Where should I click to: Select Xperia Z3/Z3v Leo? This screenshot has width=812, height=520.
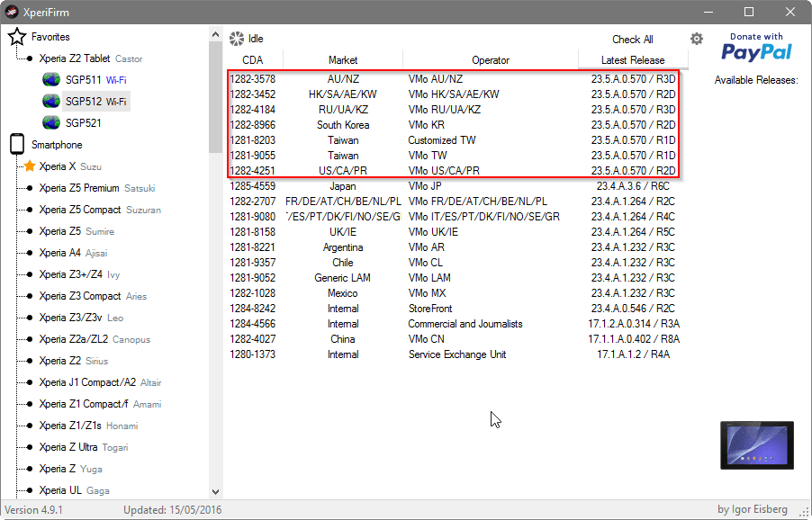tap(81, 318)
